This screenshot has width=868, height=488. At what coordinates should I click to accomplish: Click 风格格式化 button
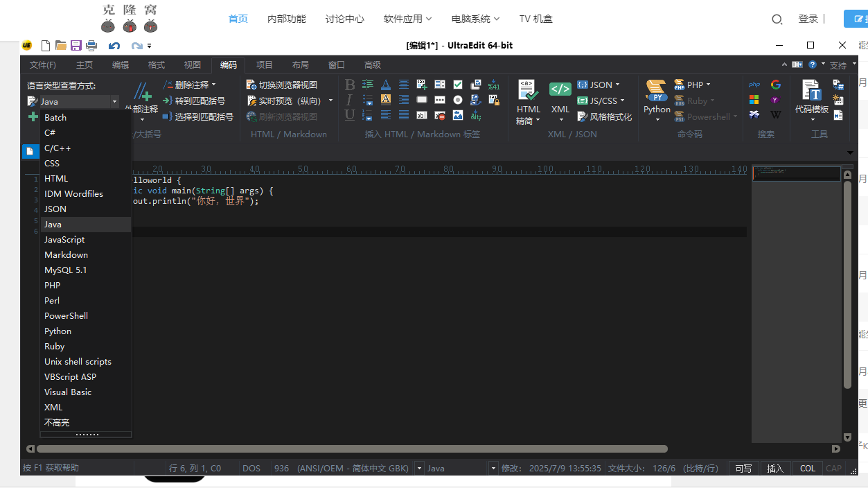[605, 117]
